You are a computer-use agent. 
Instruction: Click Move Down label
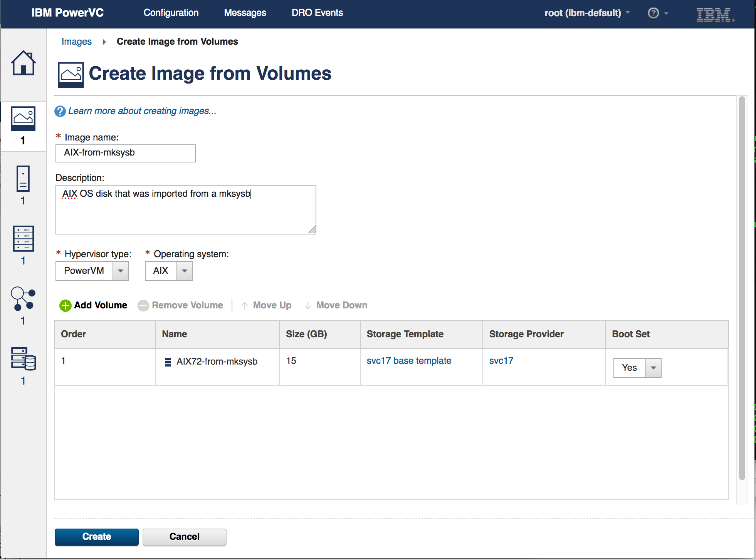click(x=342, y=305)
